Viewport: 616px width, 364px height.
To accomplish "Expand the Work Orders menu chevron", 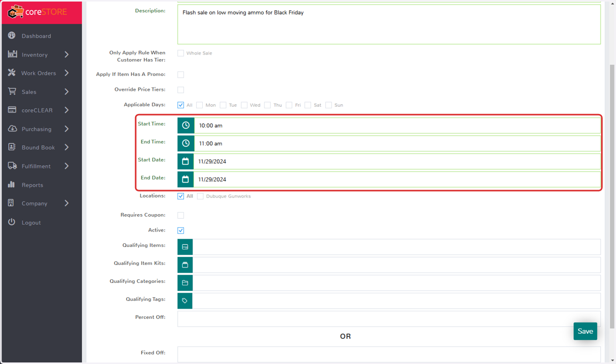I will point(67,73).
